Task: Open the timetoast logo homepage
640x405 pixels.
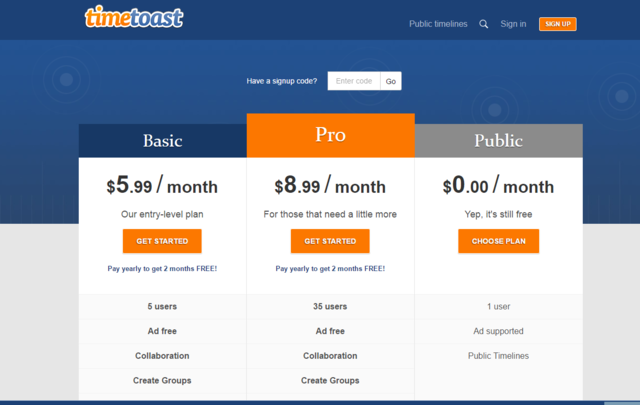Action: pyautogui.click(x=134, y=17)
